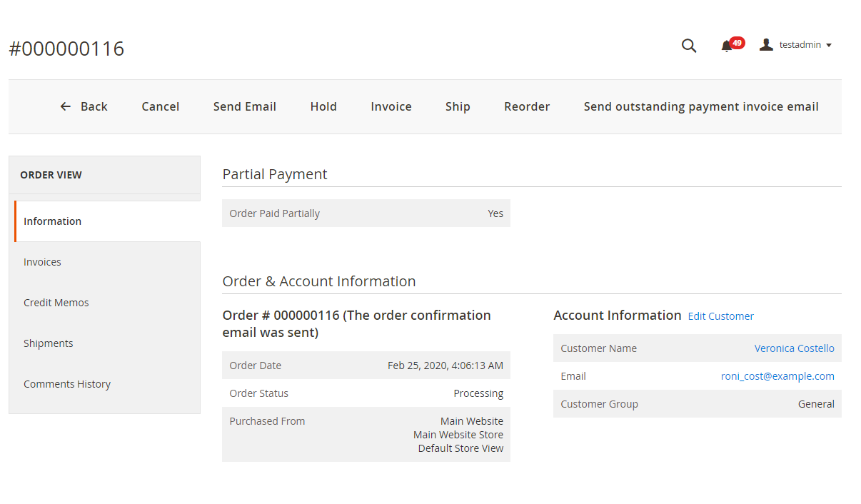Create an Invoice for the order
Viewport: 861px width, 504px height.
click(391, 106)
